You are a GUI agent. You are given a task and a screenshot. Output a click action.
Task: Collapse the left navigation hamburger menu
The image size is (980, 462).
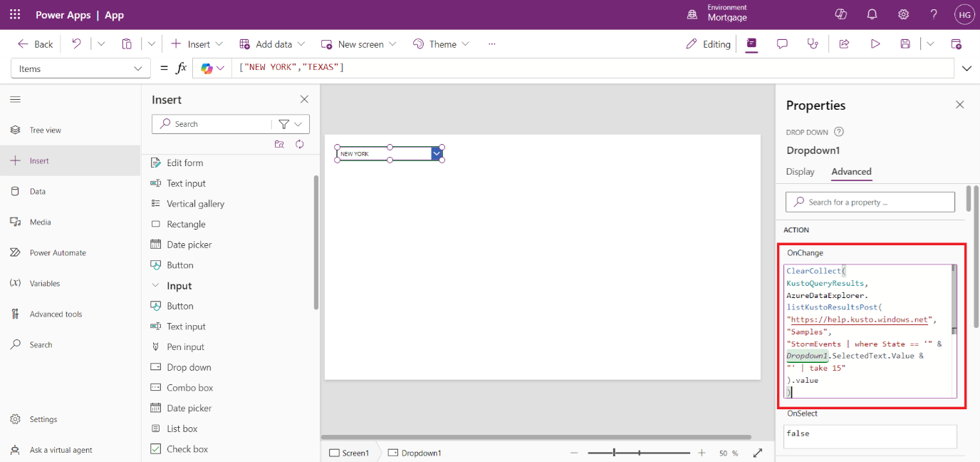coord(15,100)
